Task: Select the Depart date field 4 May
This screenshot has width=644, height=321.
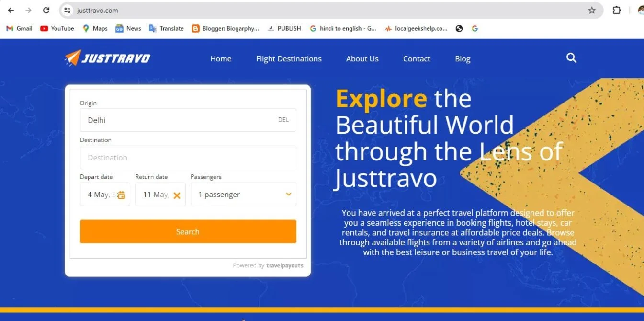Action: [105, 195]
